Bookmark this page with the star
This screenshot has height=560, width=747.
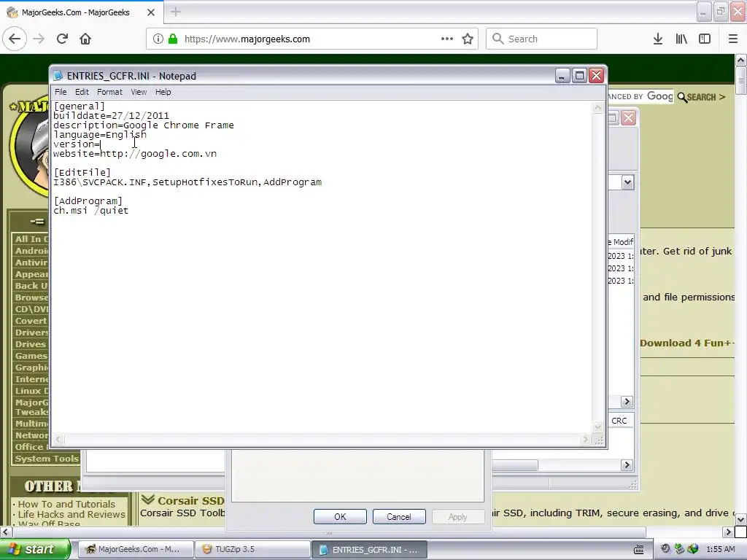pos(468,39)
